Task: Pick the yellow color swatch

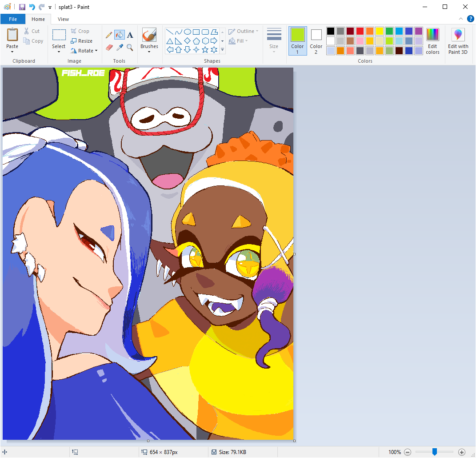Action: click(x=380, y=31)
